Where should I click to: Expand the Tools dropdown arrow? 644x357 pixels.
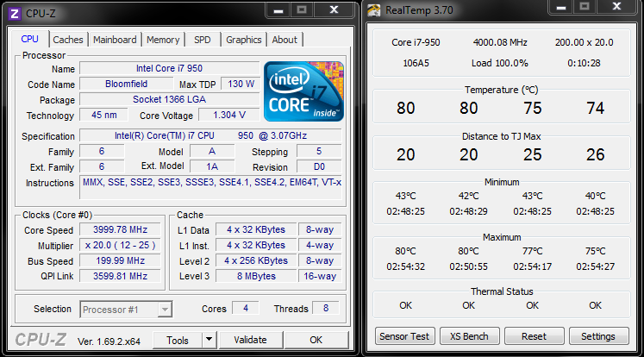pyautogui.click(x=209, y=340)
